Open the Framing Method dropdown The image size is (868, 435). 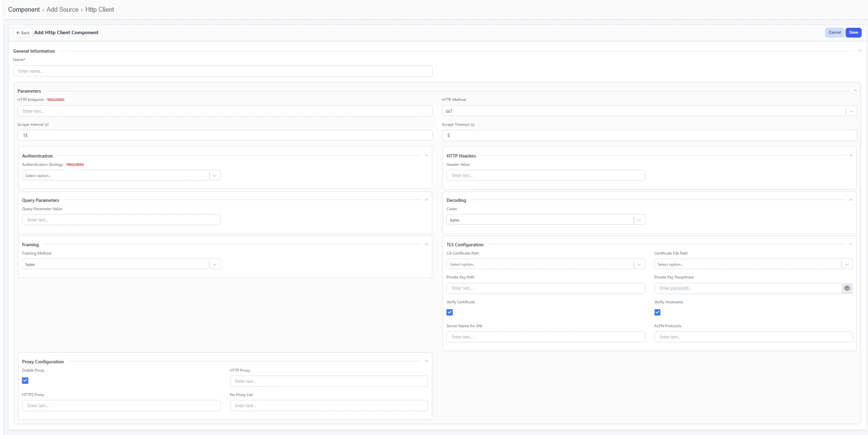click(x=121, y=264)
